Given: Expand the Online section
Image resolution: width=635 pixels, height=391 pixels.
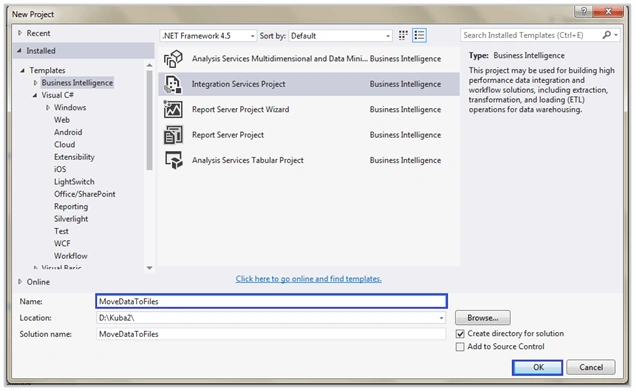Looking at the screenshot, I should (20, 282).
